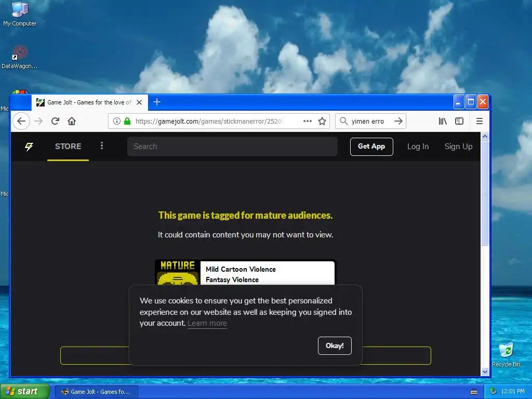Focus the Game Jolt Search field
Screen dimensions: 532x399
[x=232, y=147]
